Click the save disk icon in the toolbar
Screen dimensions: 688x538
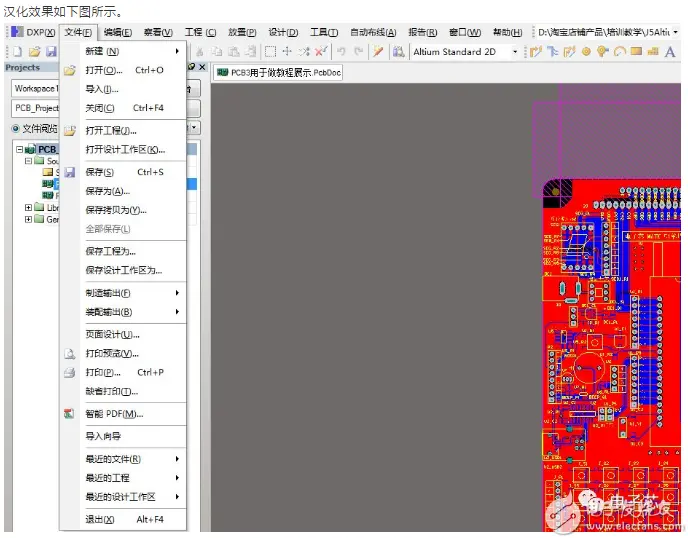tap(51, 52)
